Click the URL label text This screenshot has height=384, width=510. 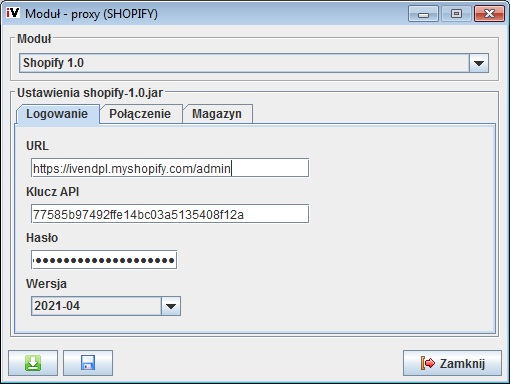pos(37,146)
